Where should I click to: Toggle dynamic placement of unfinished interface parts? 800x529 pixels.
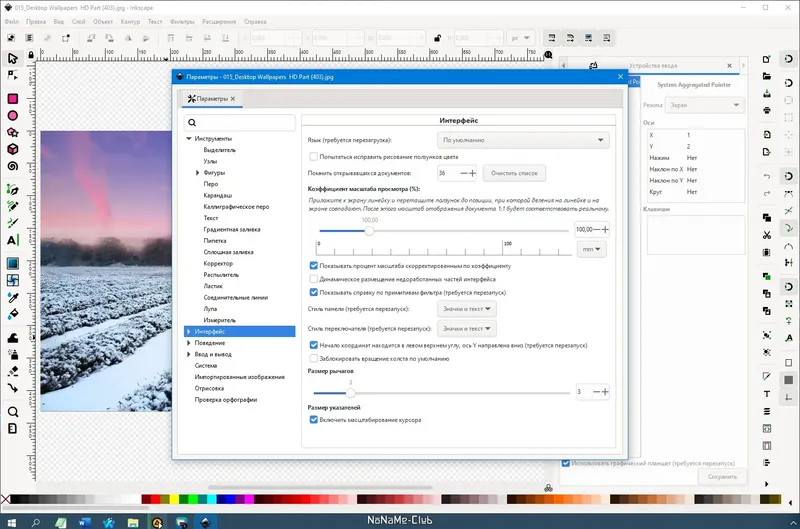(314, 279)
